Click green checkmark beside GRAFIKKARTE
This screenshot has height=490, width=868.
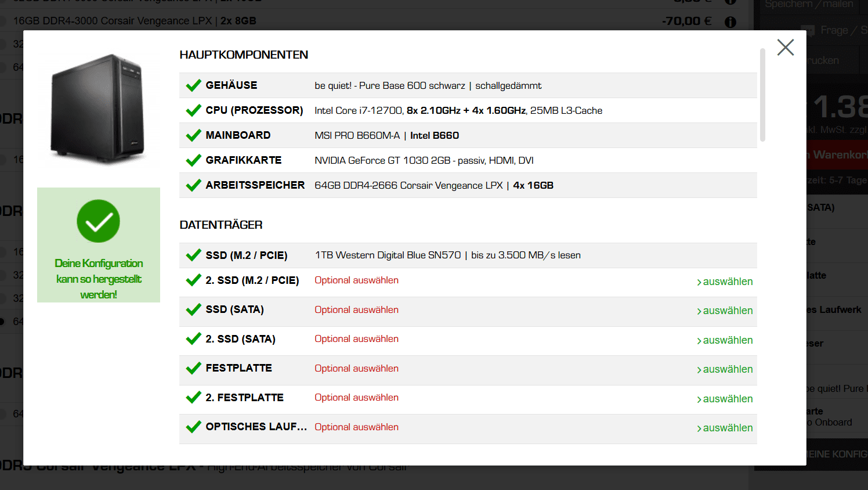tap(194, 161)
